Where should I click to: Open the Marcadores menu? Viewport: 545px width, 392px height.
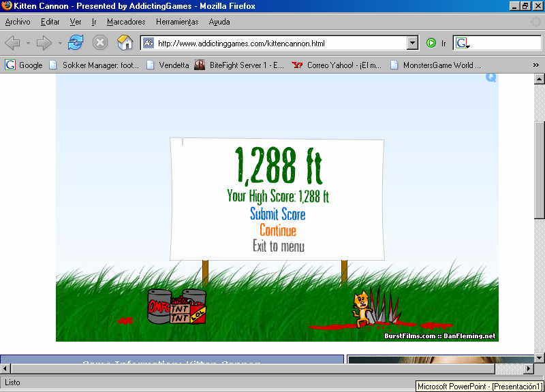point(126,22)
